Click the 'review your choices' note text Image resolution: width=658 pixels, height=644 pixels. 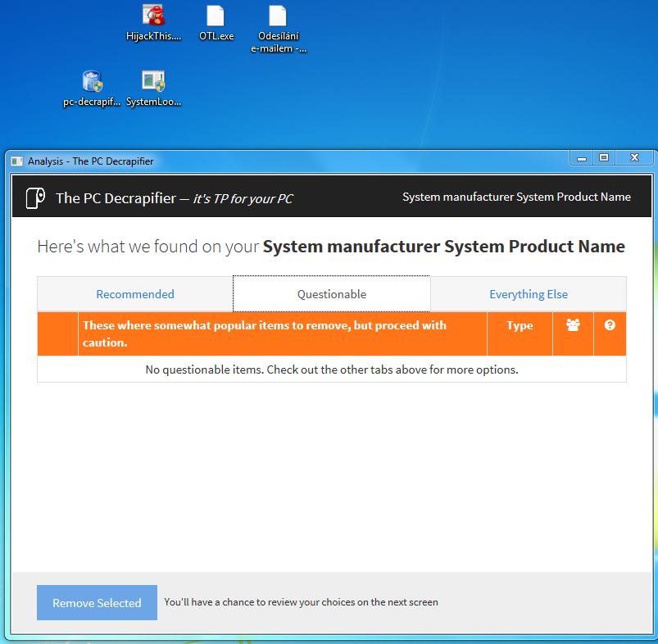click(x=301, y=602)
